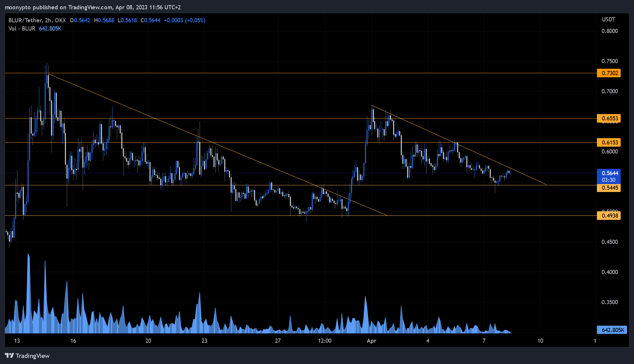Click the high value H0.5688 in legend
Screen dimensions: 634x364
click(104, 20)
